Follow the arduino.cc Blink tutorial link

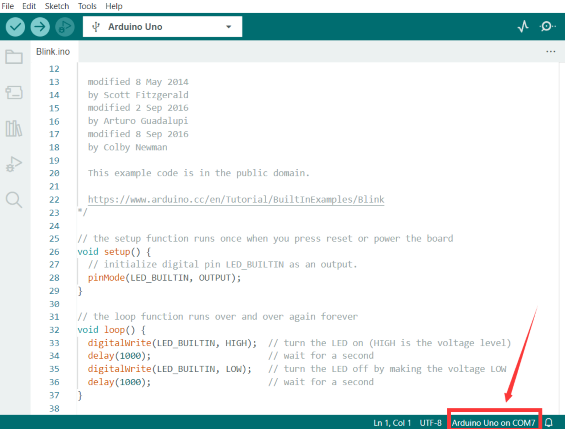pyautogui.click(x=236, y=200)
